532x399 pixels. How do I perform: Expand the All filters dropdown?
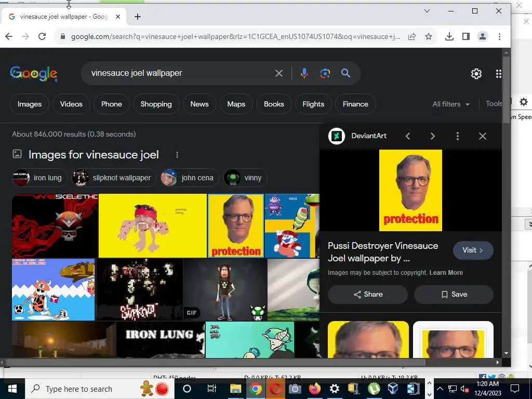click(451, 104)
